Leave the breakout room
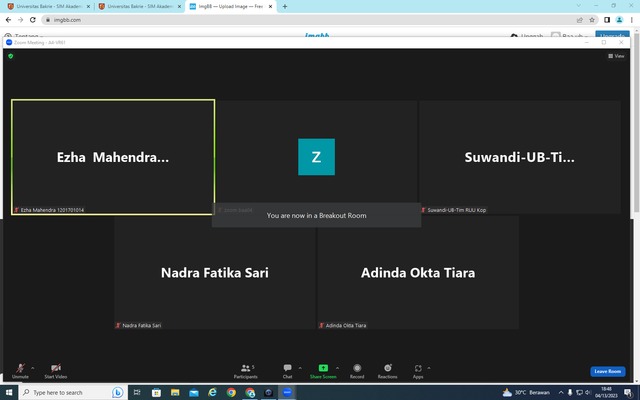This screenshot has height=400, width=640. [607, 371]
